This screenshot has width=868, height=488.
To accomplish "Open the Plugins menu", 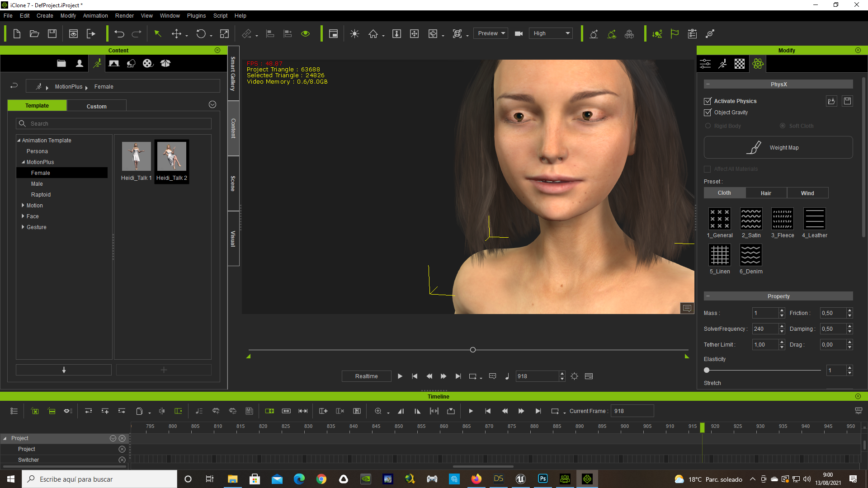I will (196, 16).
